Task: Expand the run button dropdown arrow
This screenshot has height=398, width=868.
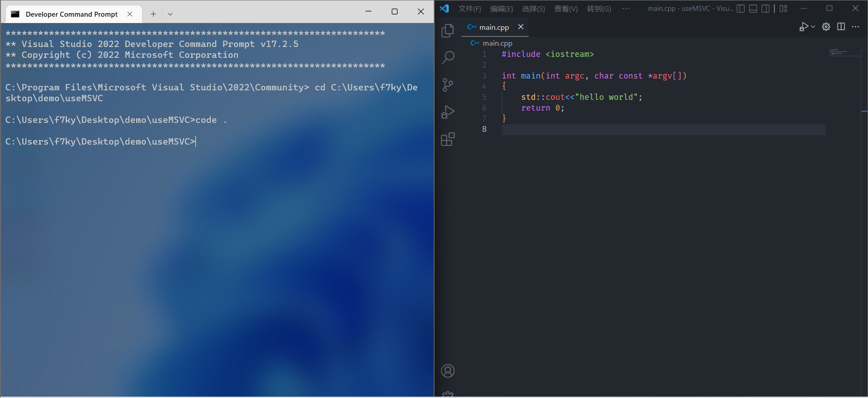Action: pos(813,27)
